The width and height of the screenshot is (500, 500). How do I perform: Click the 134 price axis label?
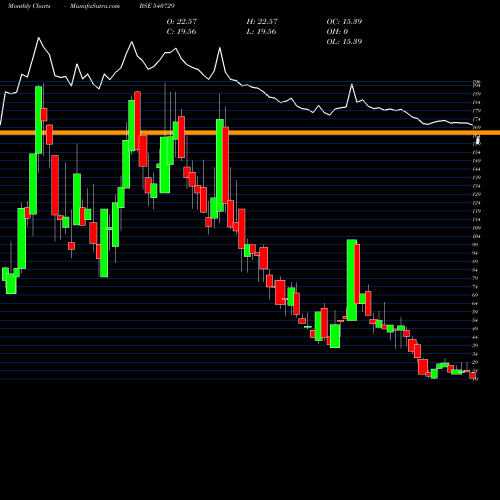477,186
